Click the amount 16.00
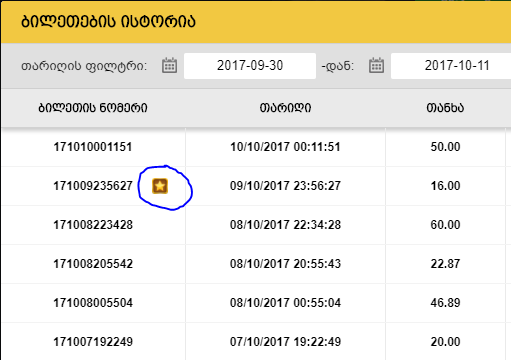This screenshot has width=511, height=360. pyautogui.click(x=445, y=186)
